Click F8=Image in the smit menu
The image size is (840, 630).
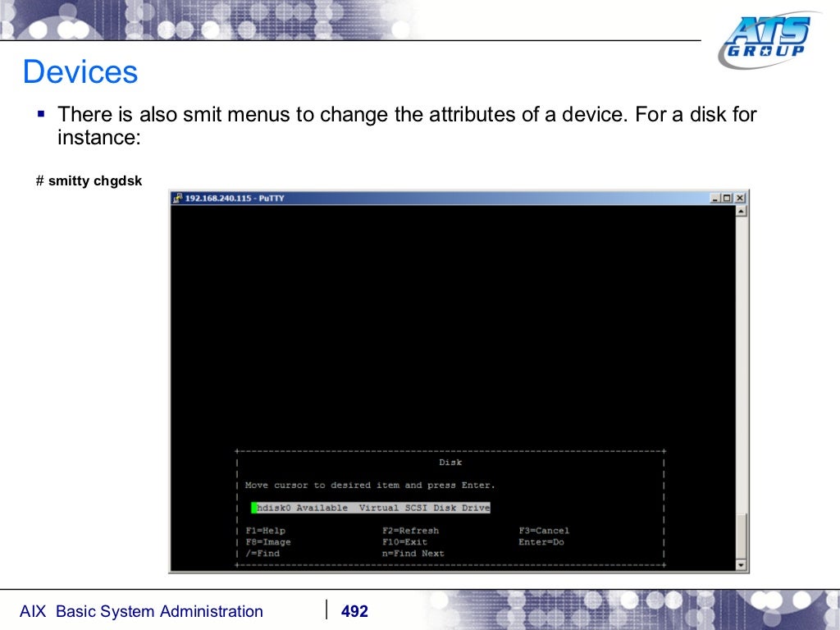[268, 542]
